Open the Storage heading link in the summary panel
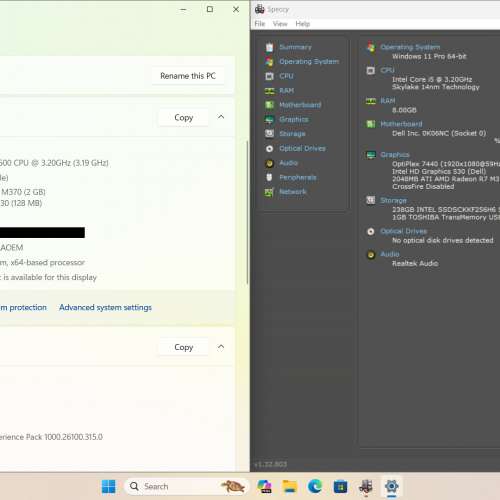 point(393,200)
